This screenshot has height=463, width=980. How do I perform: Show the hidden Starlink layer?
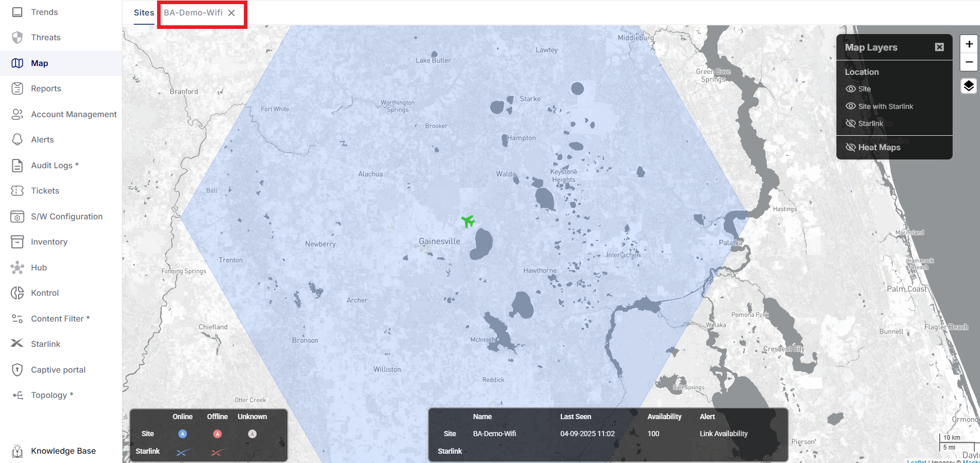click(850, 123)
